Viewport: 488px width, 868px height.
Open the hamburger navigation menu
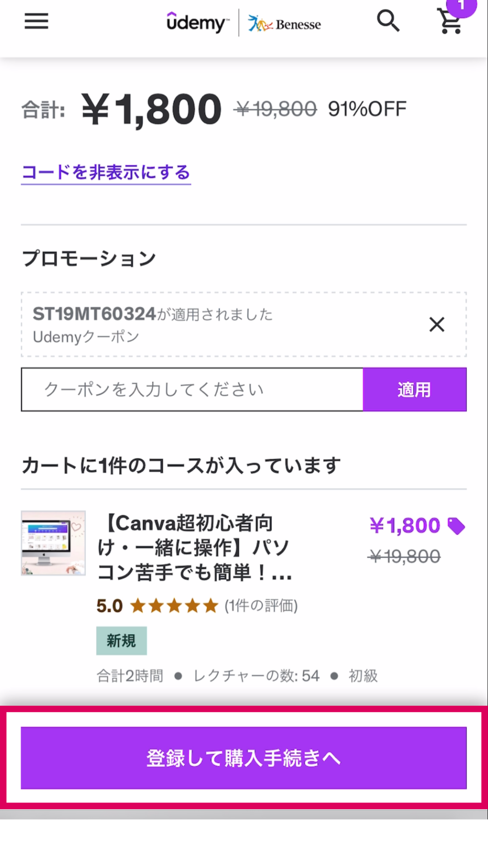coord(36,21)
